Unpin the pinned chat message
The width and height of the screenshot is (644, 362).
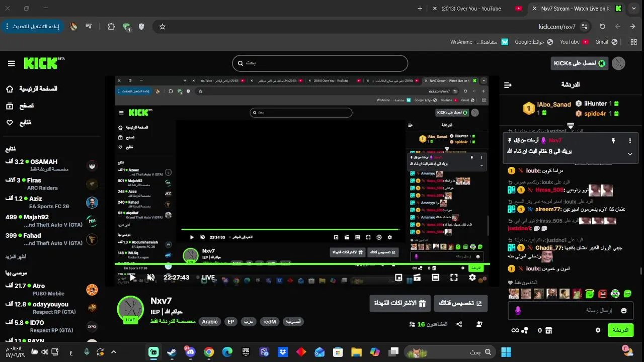[x=613, y=141]
